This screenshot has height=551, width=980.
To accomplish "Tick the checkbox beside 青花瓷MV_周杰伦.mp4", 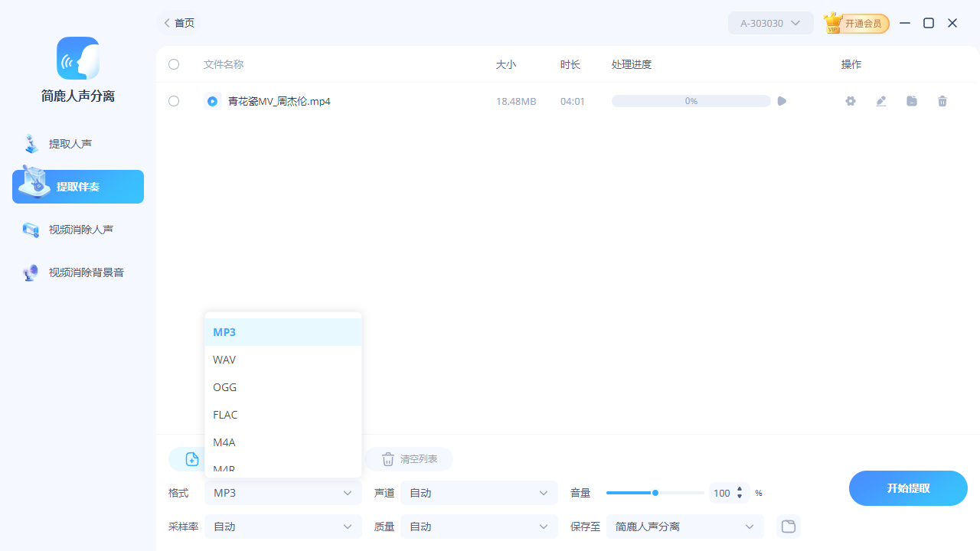I will (173, 100).
